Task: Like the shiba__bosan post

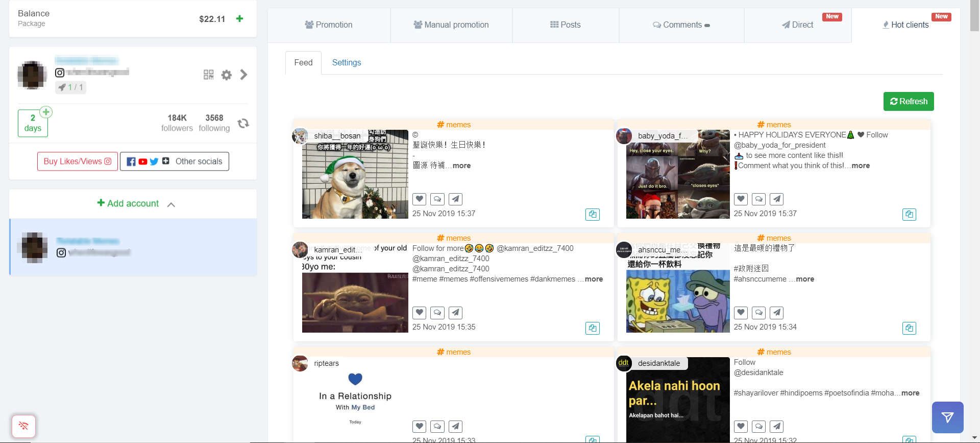Action: [x=419, y=199]
